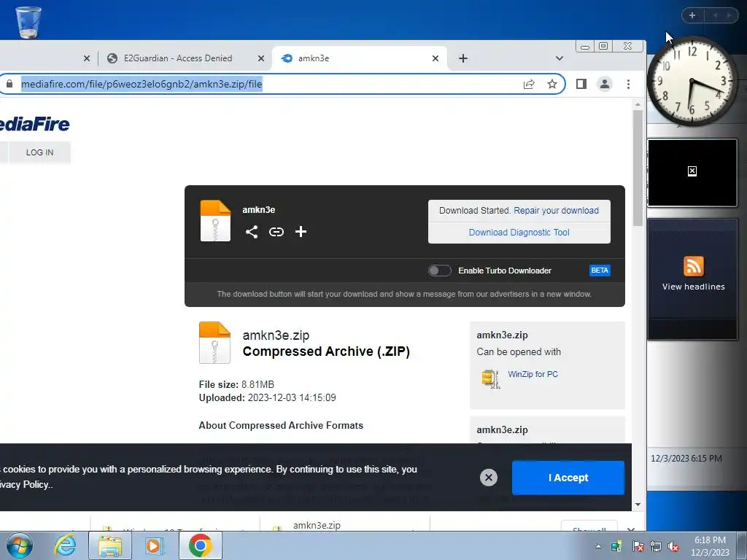Open a new Chrome tab
The width and height of the screenshot is (747, 560).
tap(463, 58)
